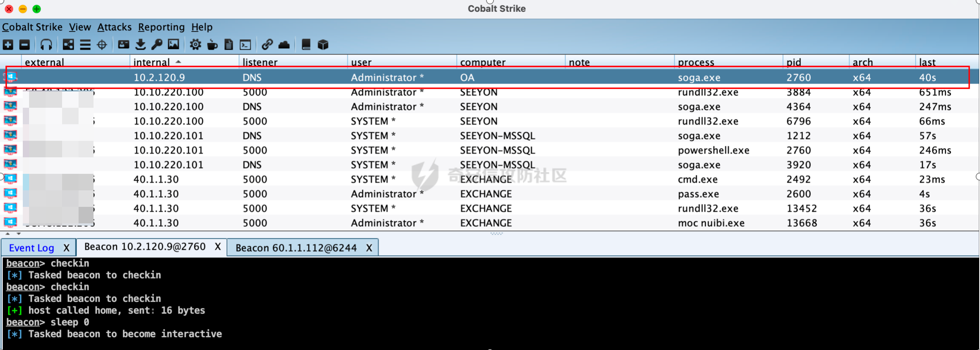Screen dimensions: 980x350
Task: Click the Disconnect from team server minus icon
Action: pos(24,45)
